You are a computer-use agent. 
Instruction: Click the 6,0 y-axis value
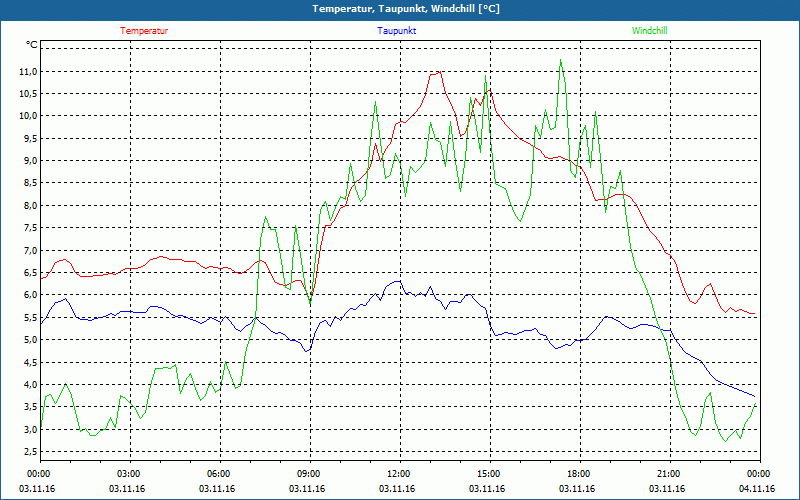[x=29, y=295]
